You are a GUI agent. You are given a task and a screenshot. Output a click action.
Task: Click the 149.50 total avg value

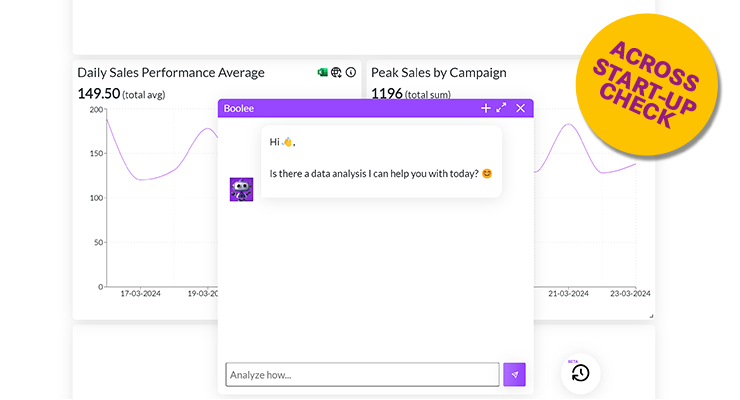(98, 93)
